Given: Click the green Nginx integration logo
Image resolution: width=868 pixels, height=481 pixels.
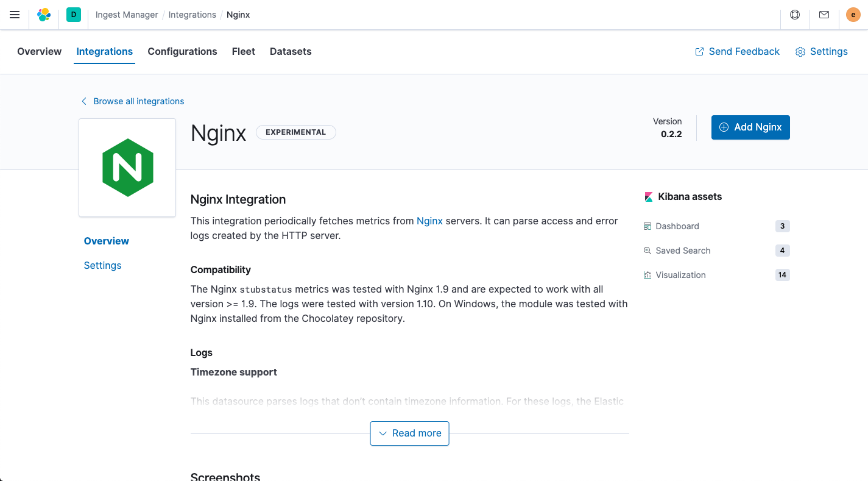Looking at the screenshot, I should (x=127, y=167).
